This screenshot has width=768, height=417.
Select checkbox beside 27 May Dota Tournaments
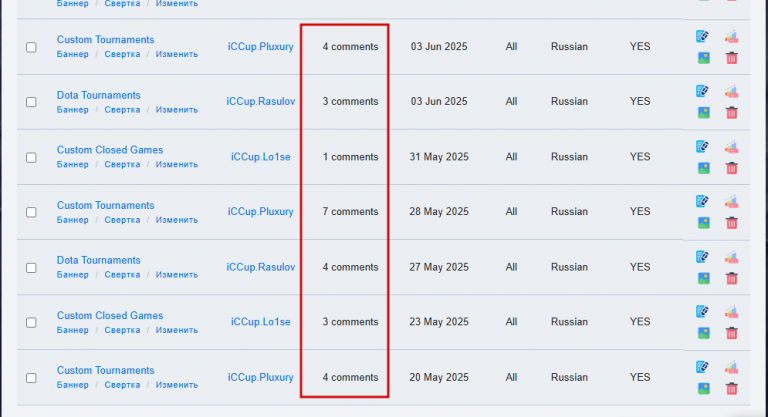[x=31, y=268]
